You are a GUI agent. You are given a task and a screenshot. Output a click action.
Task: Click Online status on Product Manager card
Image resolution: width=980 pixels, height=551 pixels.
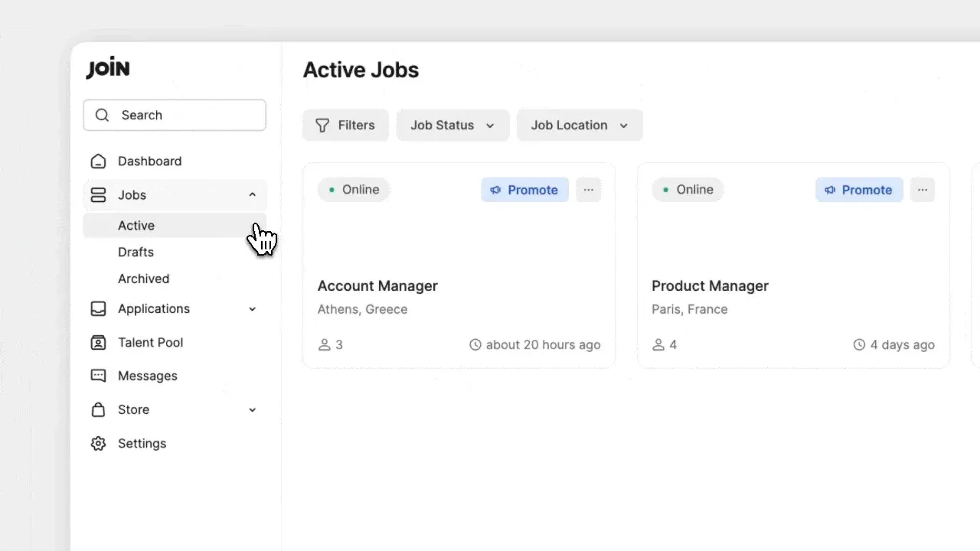(688, 190)
